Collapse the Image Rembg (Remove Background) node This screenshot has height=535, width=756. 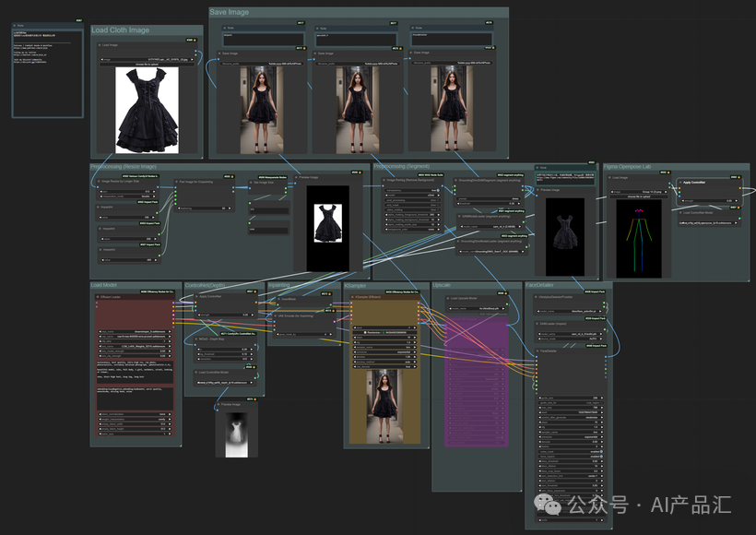click(384, 180)
